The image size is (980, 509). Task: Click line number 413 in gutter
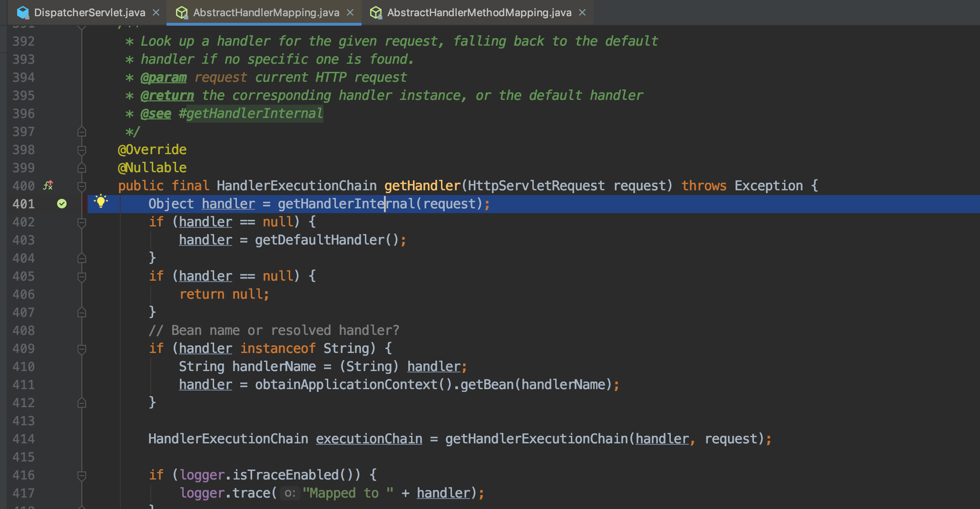pos(23,421)
